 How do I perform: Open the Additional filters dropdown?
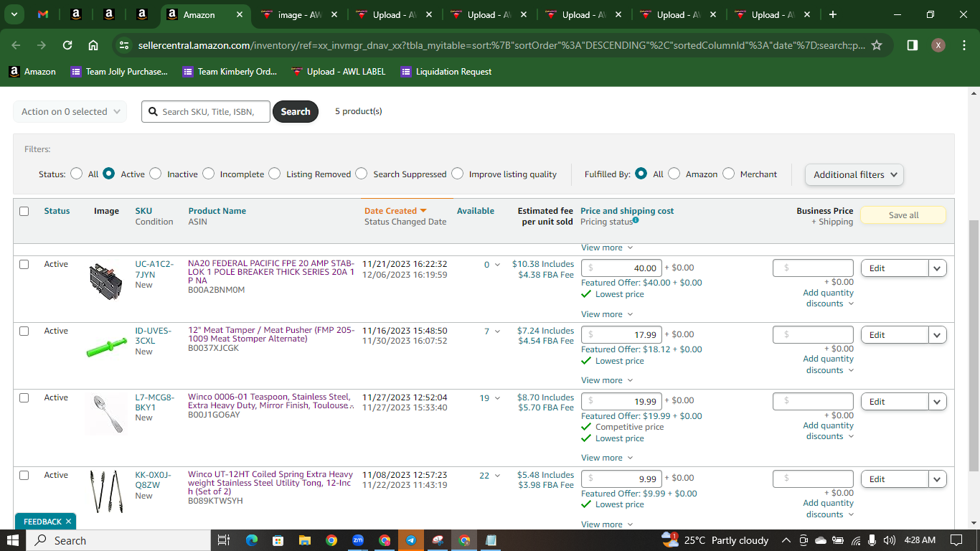coord(854,174)
